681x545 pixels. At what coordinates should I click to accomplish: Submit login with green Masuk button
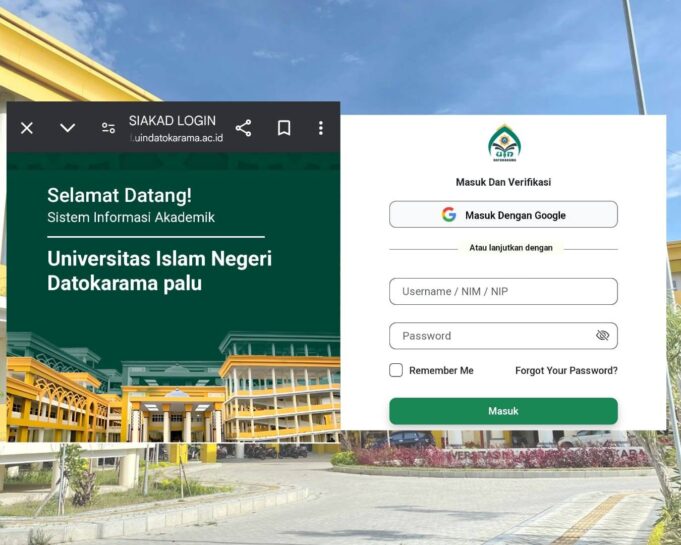[x=503, y=411]
